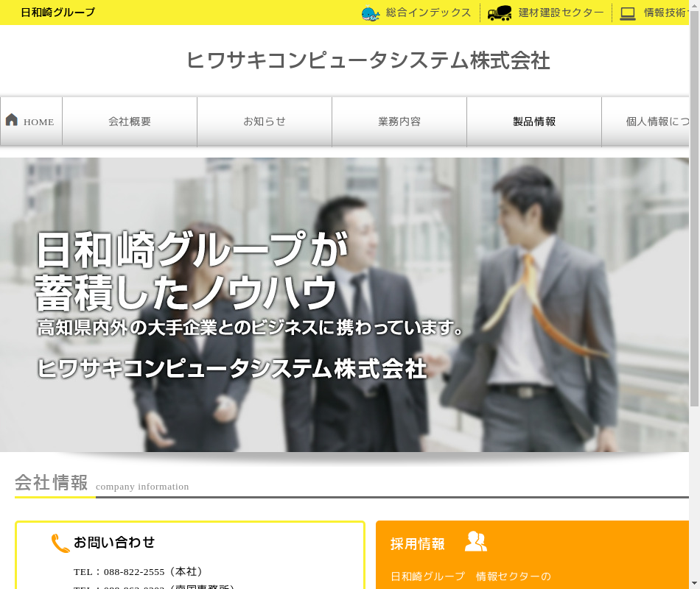This screenshot has height=589, width=700.
Task: Select 業務内容 in the navigation bar
Action: (399, 121)
